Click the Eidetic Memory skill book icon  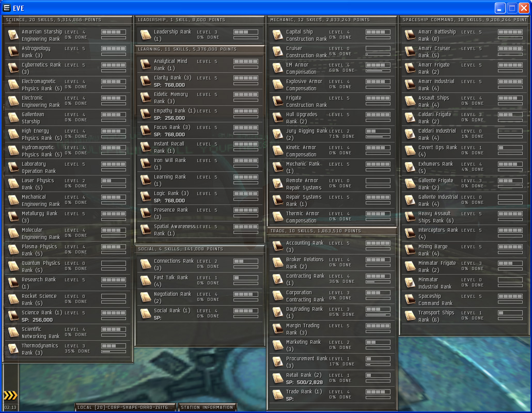(146, 98)
